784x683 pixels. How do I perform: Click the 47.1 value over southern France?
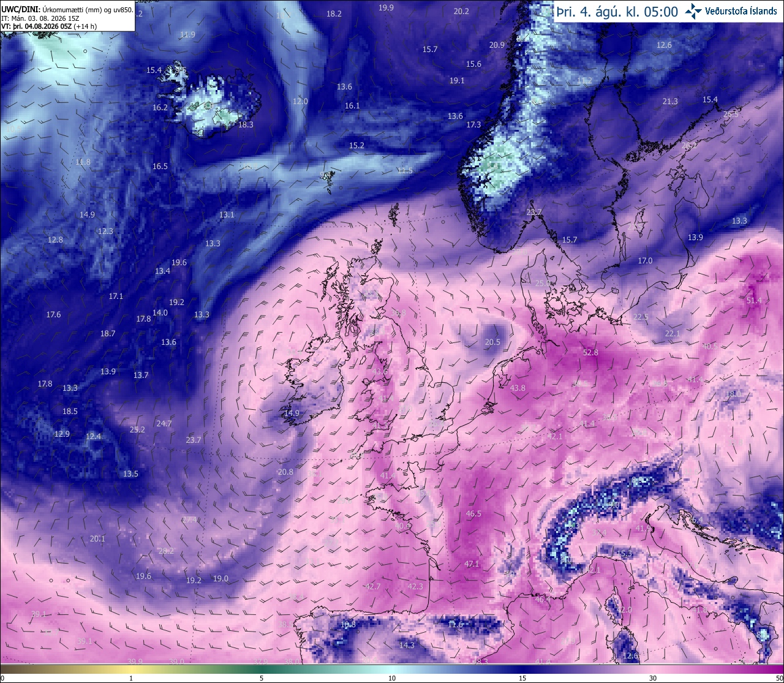pyautogui.click(x=472, y=564)
